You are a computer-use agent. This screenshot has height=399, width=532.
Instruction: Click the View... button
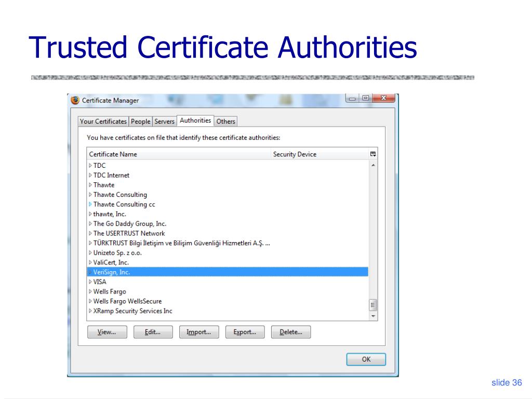click(x=107, y=332)
